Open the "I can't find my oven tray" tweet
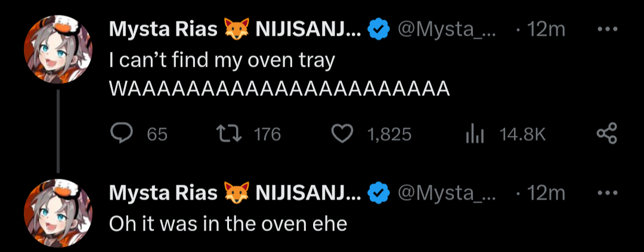The image size is (644, 252). click(x=222, y=60)
